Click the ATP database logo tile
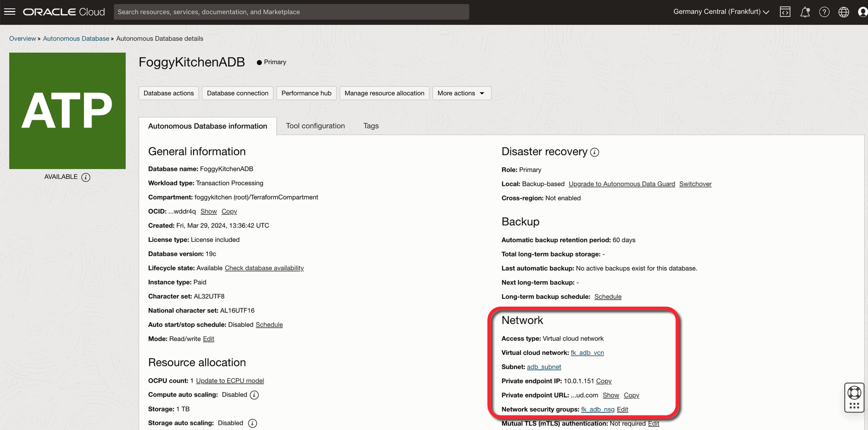The height and width of the screenshot is (430, 868). pyautogui.click(x=67, y=111)
